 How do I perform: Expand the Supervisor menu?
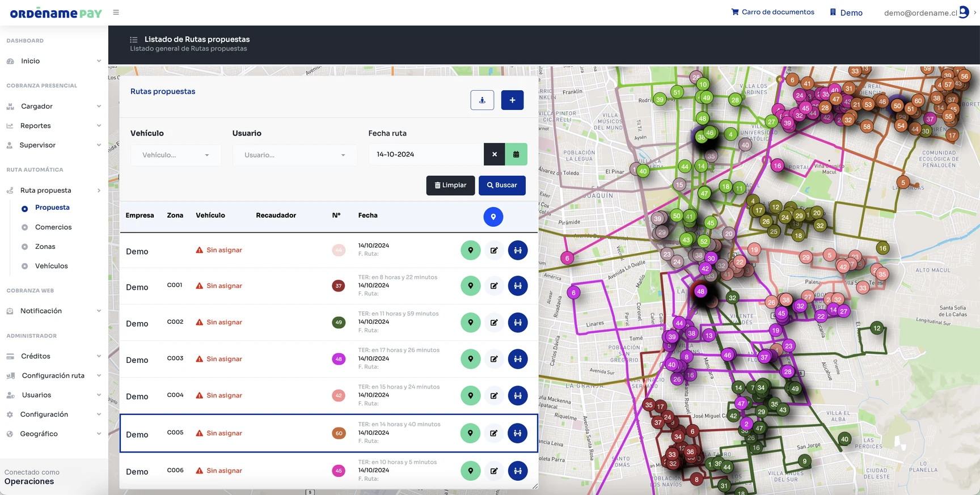[x=54, y=145]
